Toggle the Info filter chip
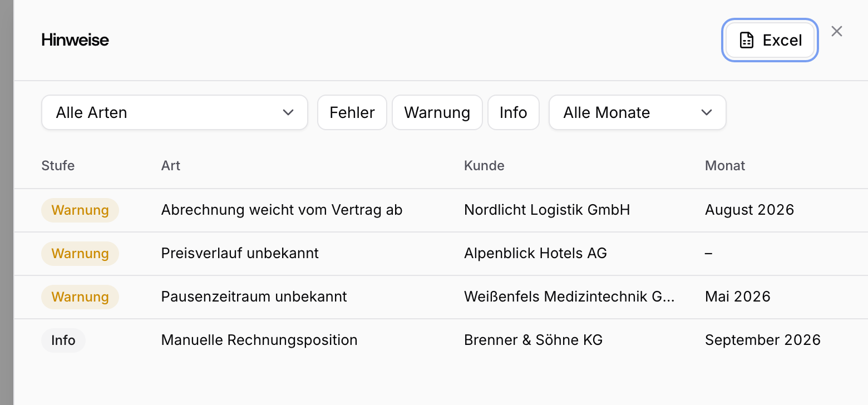868x405 pixels. coord(514,112)
